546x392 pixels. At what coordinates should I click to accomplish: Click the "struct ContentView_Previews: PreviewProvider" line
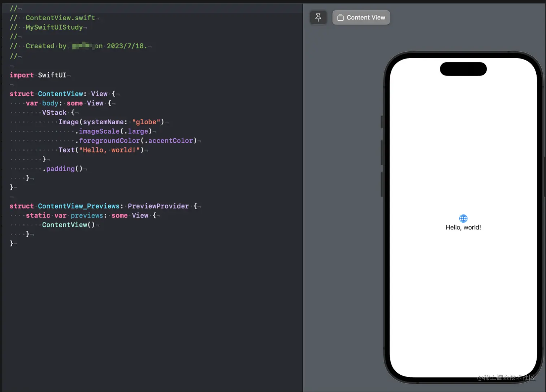coord(103,206)
